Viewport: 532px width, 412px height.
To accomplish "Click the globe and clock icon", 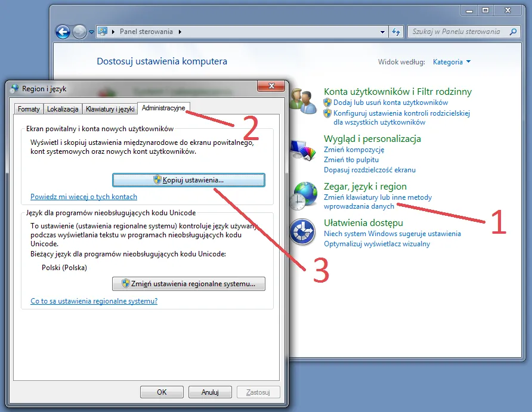I will 303,196.
